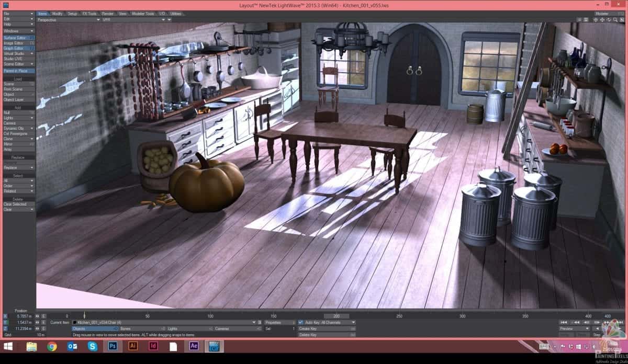
Task: Open the Modify tab
Action: [x=58, y=14]
